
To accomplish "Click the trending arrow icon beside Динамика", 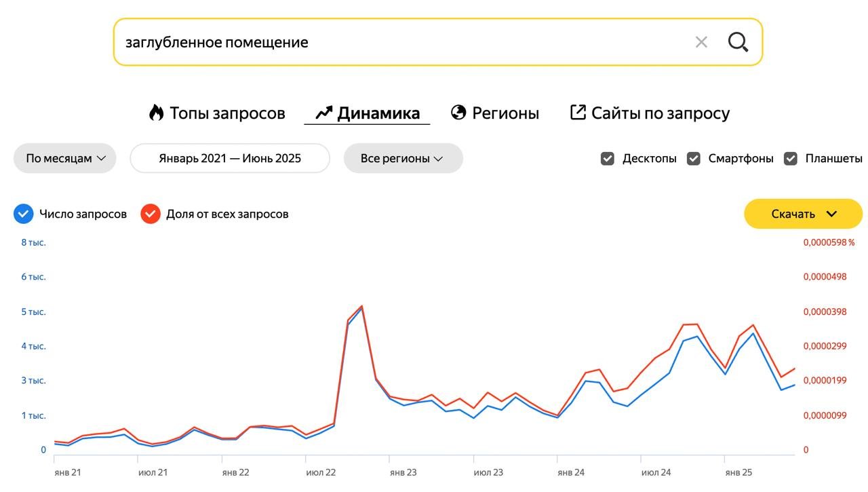I will (324, 113).
